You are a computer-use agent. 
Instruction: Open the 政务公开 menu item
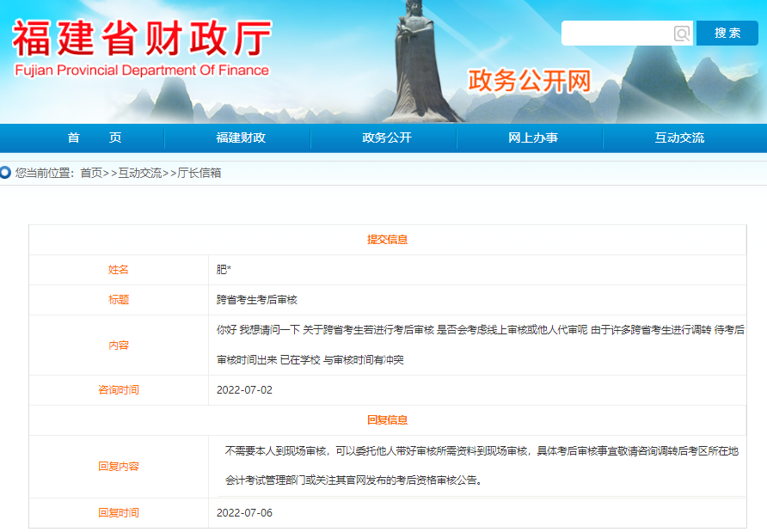pyautogui.click(x=384, y=138)
